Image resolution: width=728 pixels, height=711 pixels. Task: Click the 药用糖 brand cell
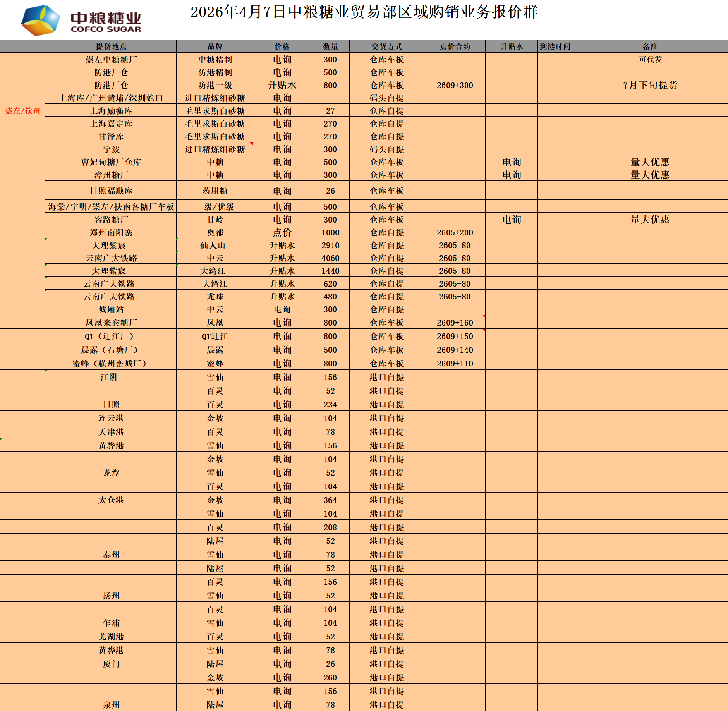click(215, 191)
